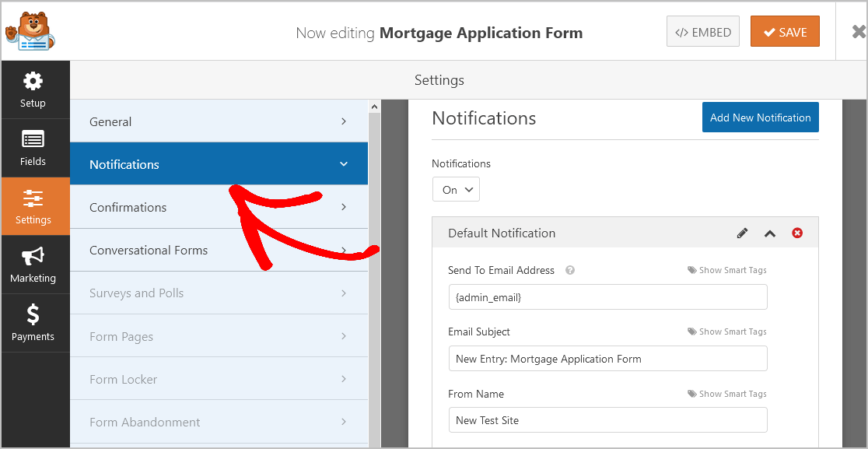The width and height of the screenshot is (868, 449).
Task: Open the Payments dollar panel
Action: [x=33, y=323]
